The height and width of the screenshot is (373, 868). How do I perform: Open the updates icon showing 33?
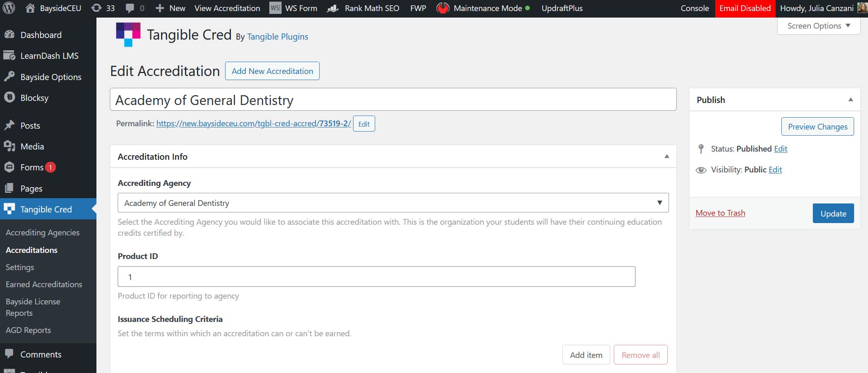(96, 8)
